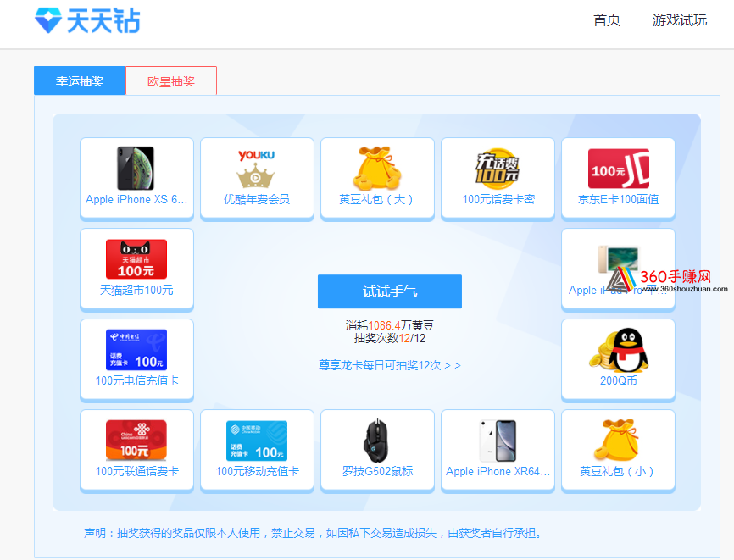Click the QQ penguin coins icon

(x=619, y=350)
